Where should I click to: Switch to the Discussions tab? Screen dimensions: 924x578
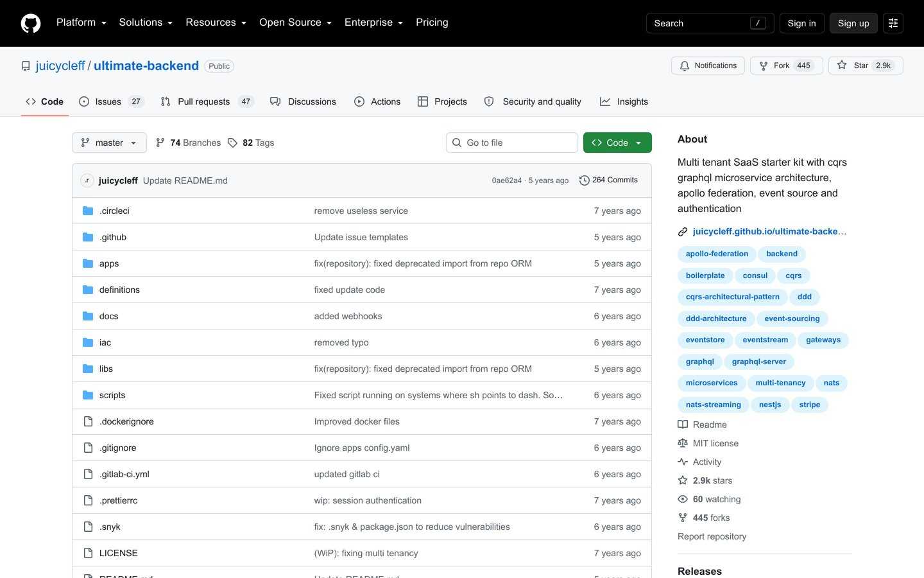pos(303,101)
